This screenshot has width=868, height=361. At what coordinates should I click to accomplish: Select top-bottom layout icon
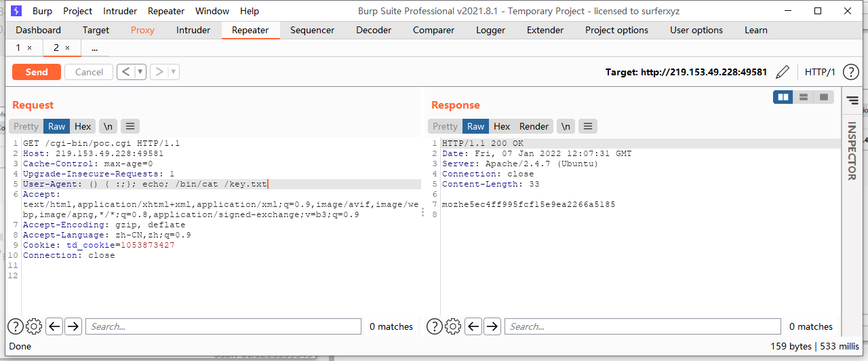(804, 97)
